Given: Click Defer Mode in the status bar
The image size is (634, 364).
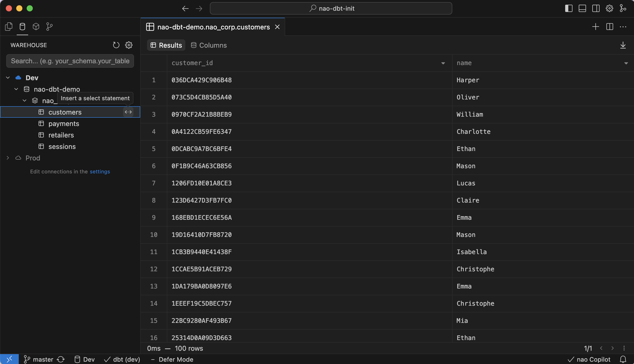Looking at the screenshot, I should tap(176, 359).
